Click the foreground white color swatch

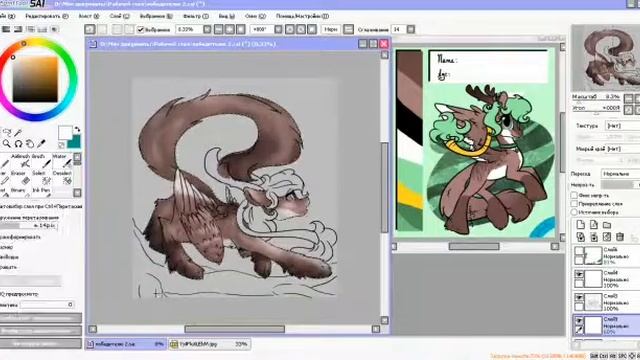(64, 132)
